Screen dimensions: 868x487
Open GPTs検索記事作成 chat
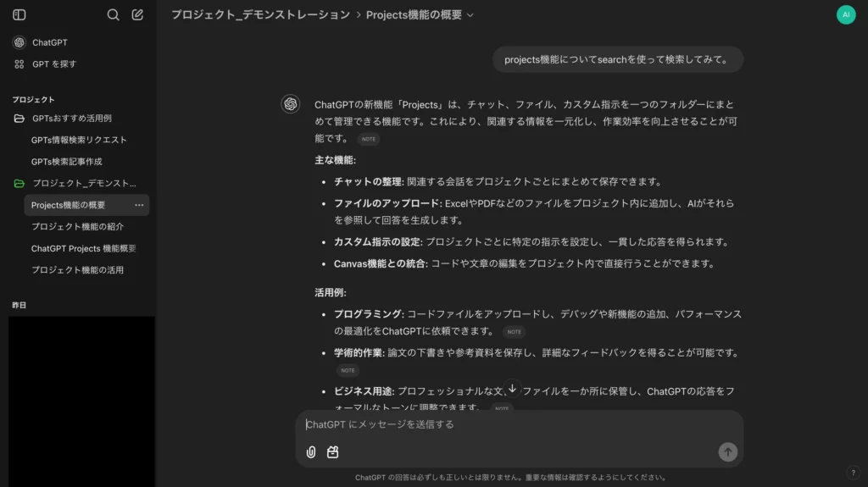pyautogui.click(x=66, y=162)
